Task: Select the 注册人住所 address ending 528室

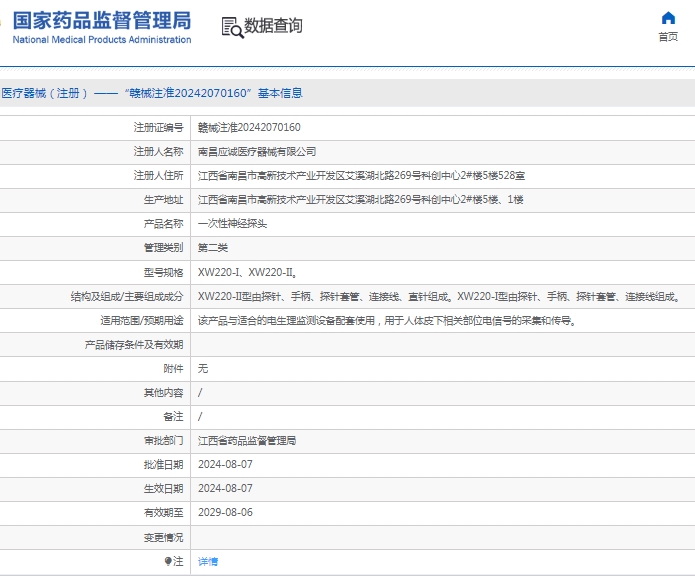Action: [361, 176]
